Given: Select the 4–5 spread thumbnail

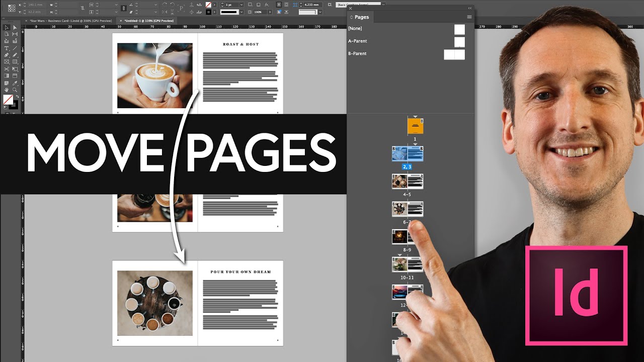Looking at the screenshot, I should (408, 182).
